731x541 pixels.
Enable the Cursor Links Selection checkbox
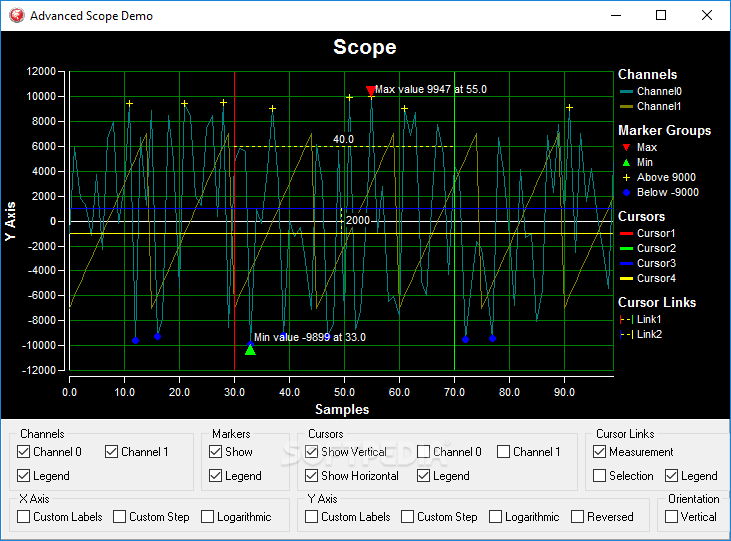tap(600, 476)
